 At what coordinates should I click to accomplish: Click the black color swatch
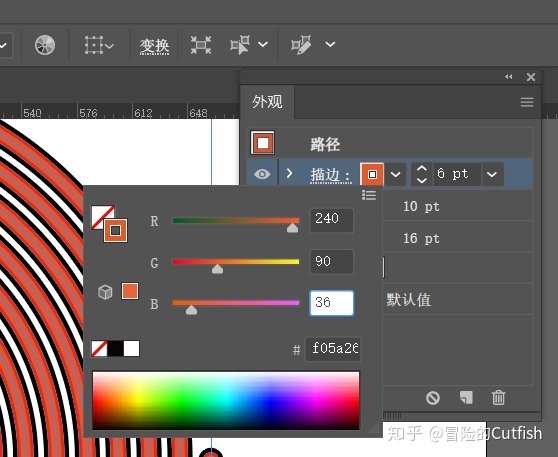click(x=116, y=348)
